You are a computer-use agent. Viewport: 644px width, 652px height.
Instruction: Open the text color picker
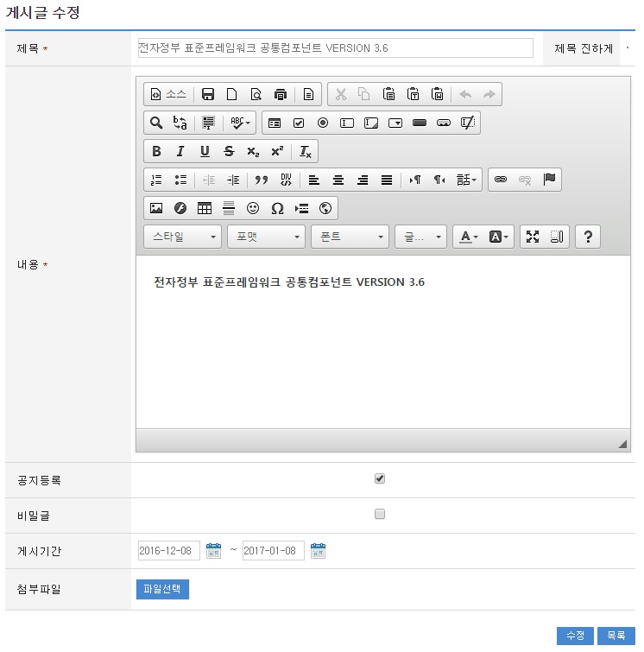[x=469, y=237]
